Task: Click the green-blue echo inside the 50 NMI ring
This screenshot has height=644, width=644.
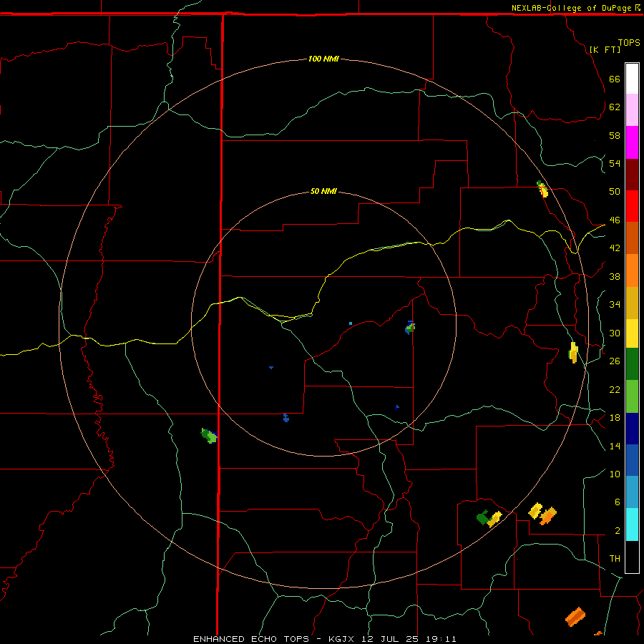Action: 410,327
